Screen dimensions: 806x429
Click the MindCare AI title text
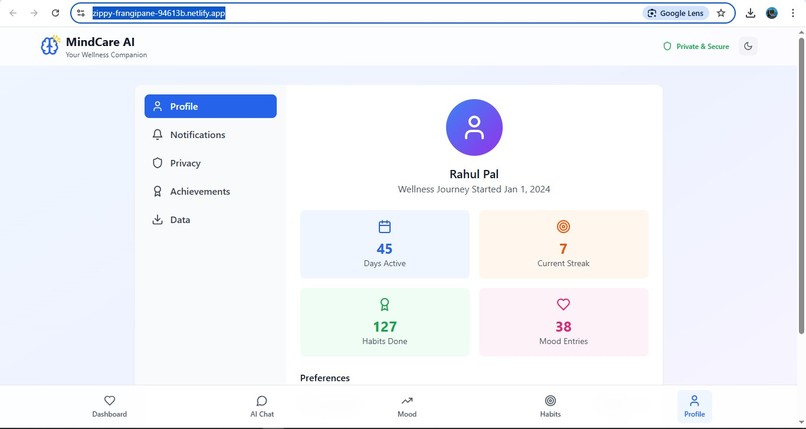pos(100,42)
